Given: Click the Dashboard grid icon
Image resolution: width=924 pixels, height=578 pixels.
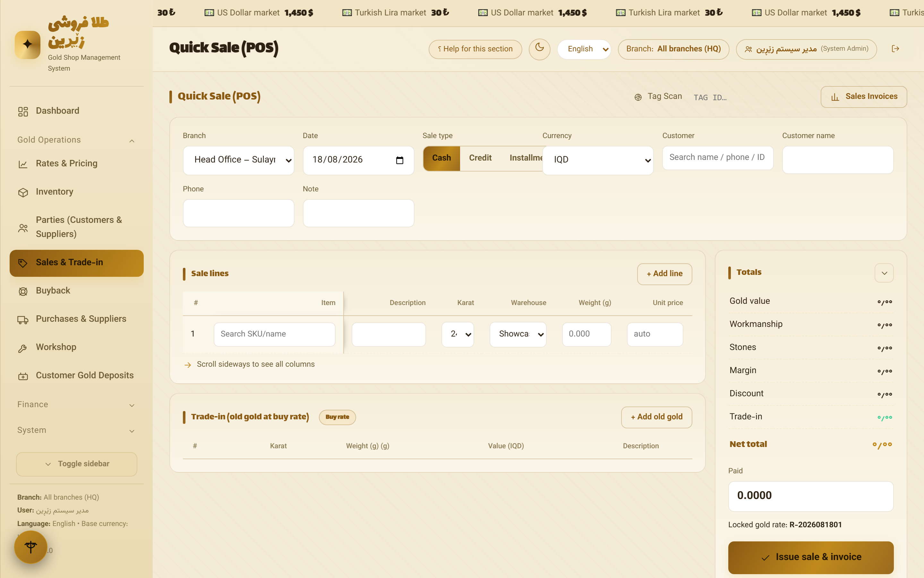Looking at the screenshot, I should [23, 112].
